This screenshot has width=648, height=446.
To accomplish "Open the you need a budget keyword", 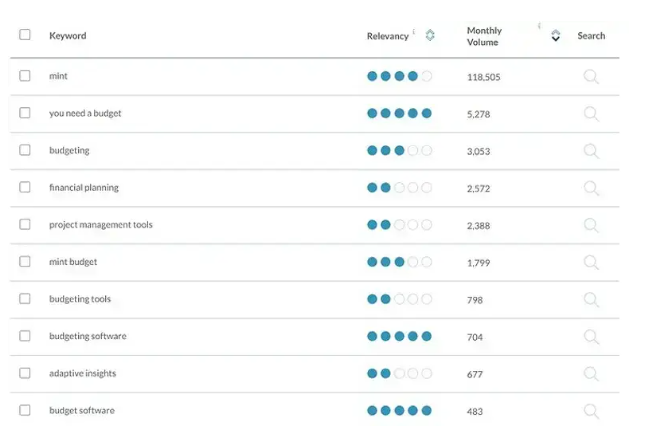I will (x=85, y=114).
